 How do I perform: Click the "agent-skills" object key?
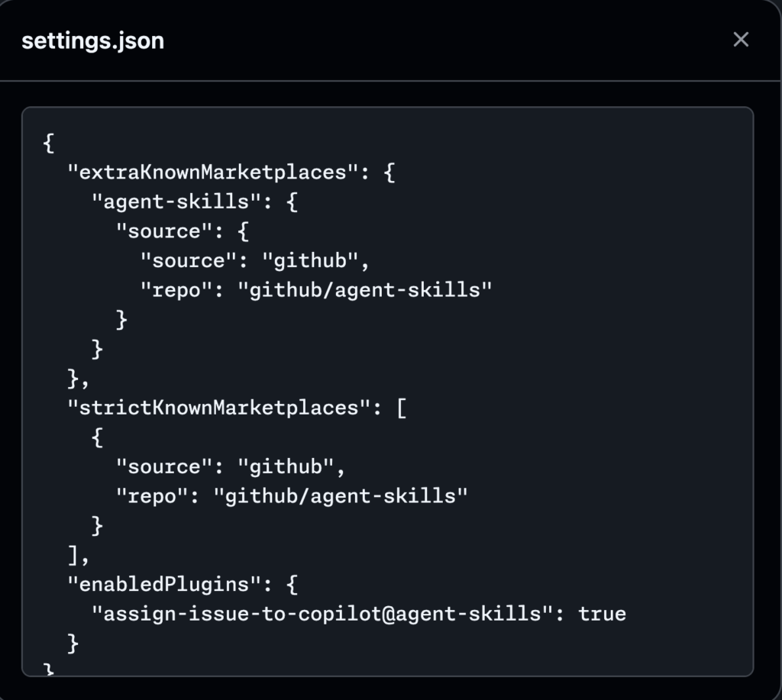coord(176,202)
